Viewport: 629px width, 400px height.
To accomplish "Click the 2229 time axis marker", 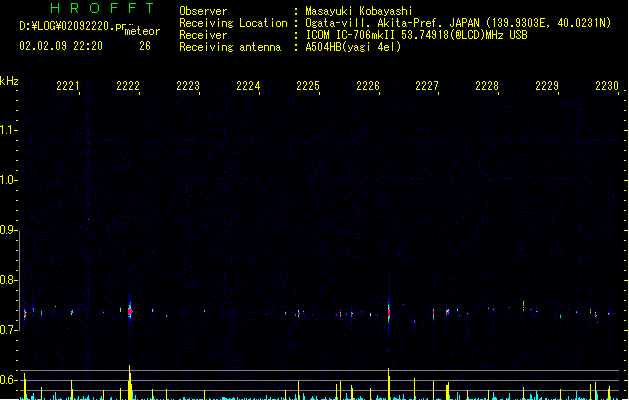I will pos(547,86).
